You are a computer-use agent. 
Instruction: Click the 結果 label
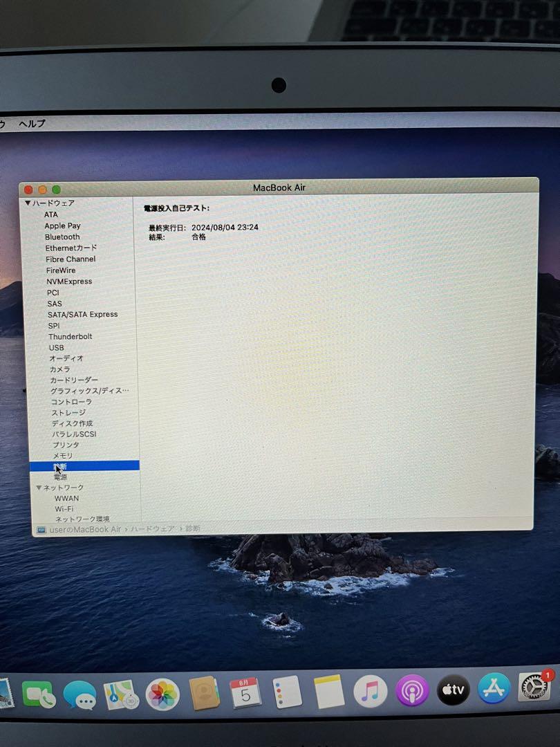[x=157, y=237]
